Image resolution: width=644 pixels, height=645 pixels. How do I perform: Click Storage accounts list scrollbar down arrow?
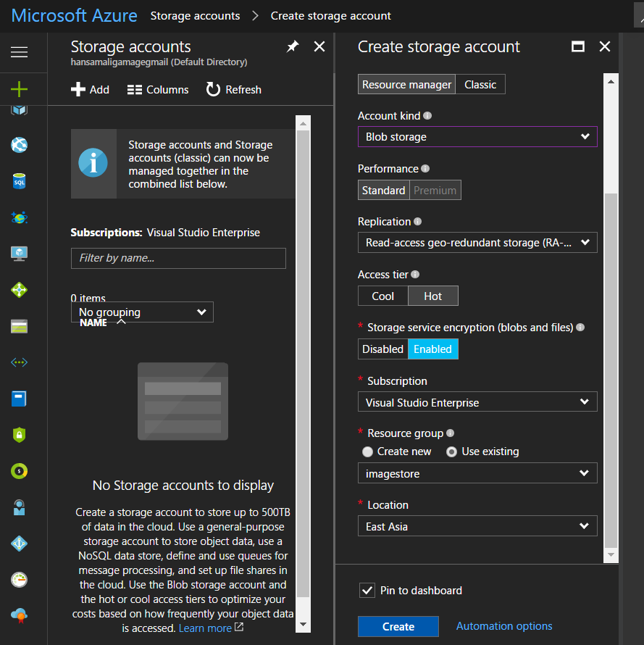pyautogui.click(x=303, y=625)
